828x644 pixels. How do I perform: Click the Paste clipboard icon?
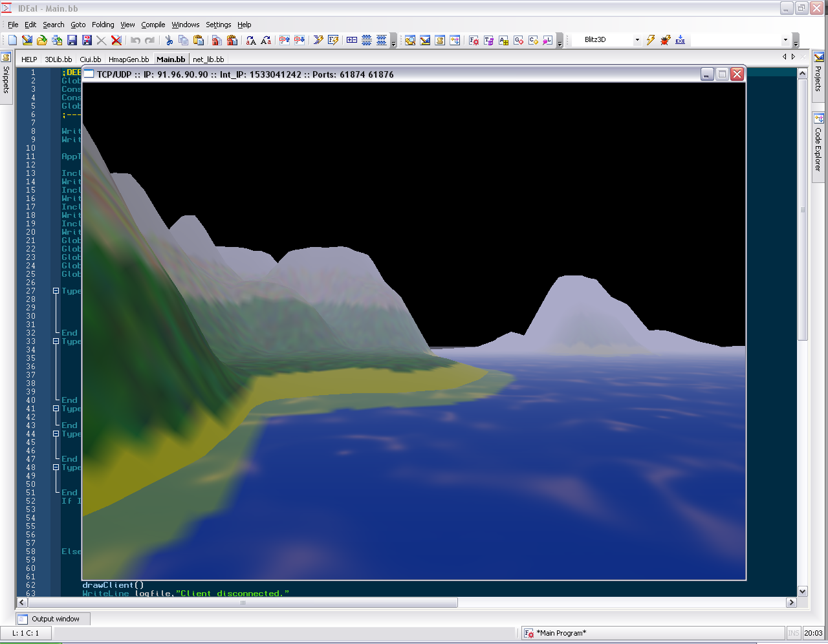click(x=199, y=40)
